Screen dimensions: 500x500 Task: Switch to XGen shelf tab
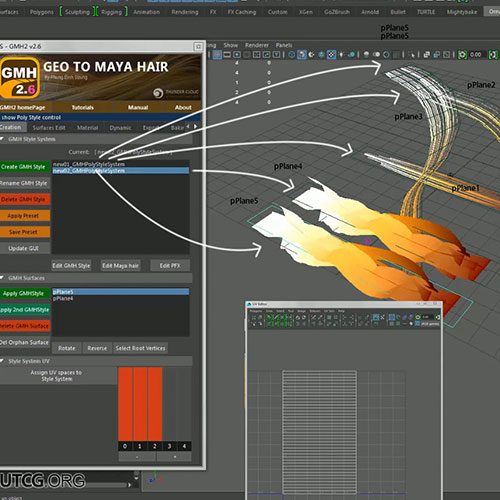tap(306, 12)
